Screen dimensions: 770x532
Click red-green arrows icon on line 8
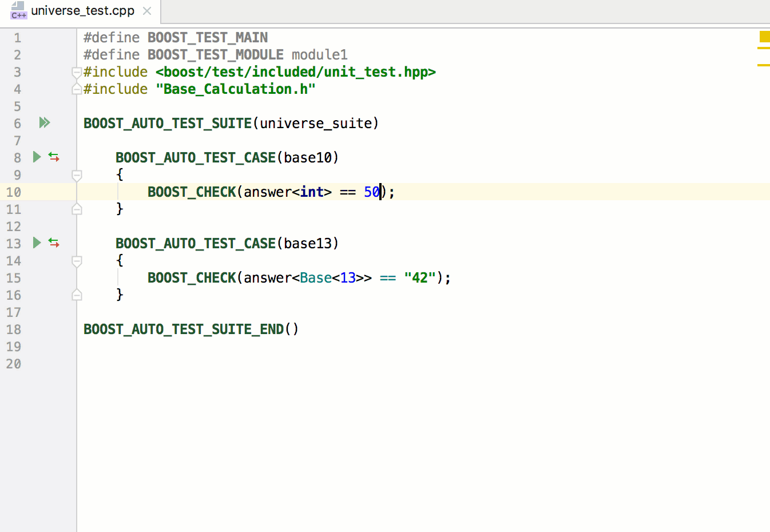point(54,157)
